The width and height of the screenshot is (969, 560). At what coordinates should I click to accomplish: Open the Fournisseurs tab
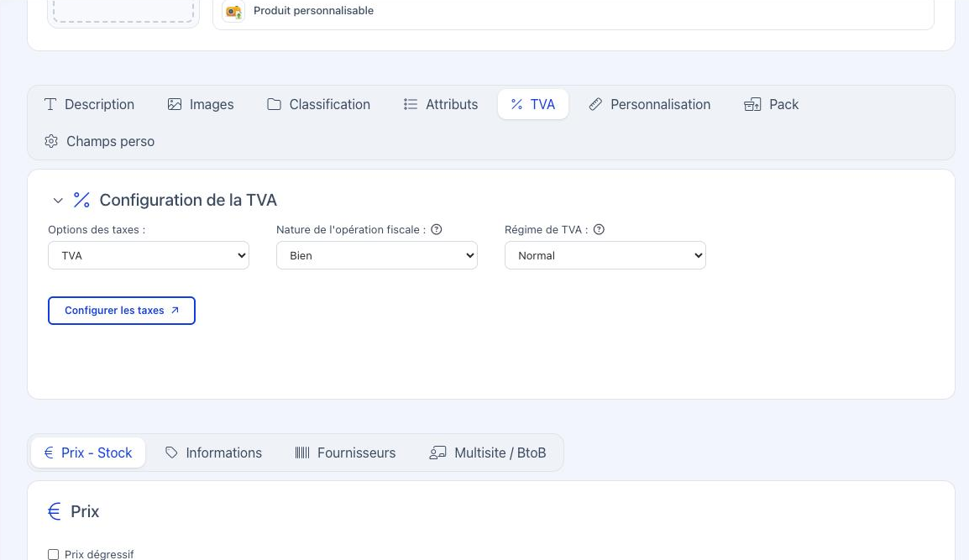pyautogui.click(x=345, y=453)
